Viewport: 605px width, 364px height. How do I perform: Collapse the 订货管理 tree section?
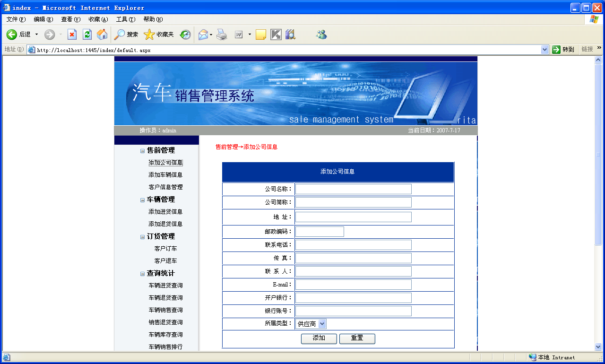click(142, 237)
